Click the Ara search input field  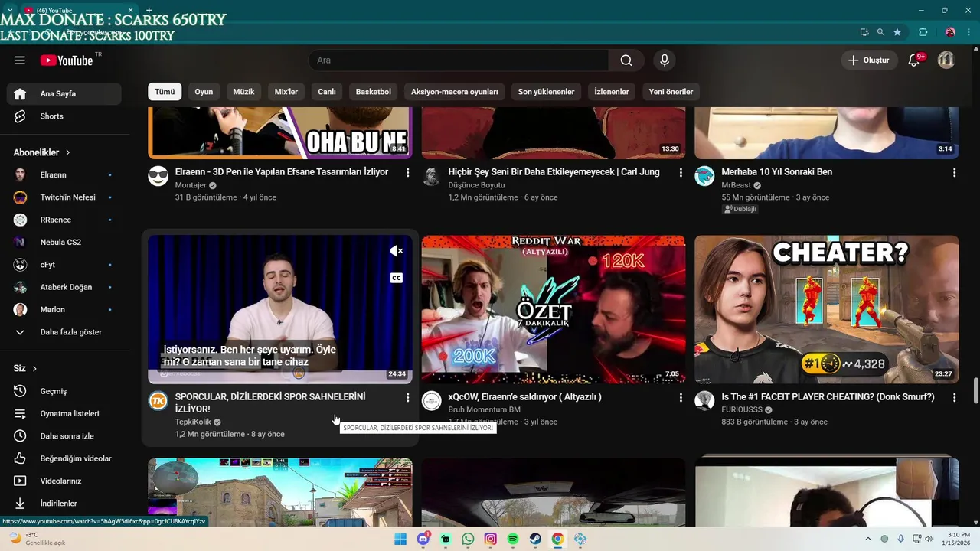click(x=459, y=60)
